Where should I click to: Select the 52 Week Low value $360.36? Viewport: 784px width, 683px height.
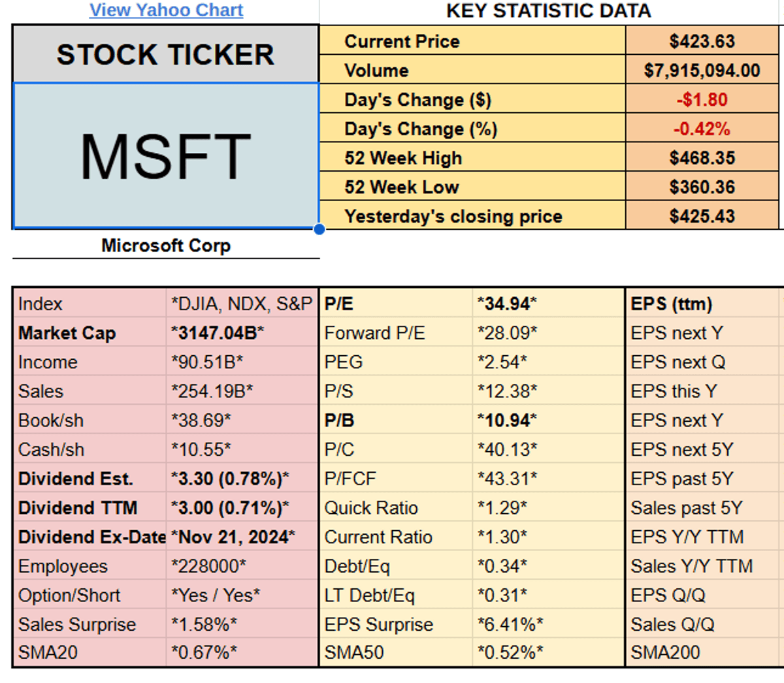702,187
